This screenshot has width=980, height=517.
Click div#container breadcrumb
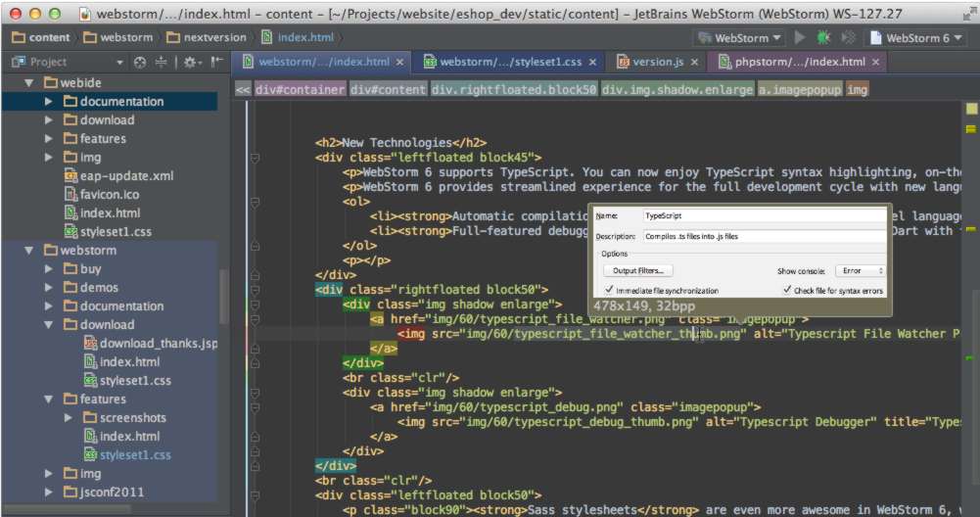pyautogui.click(x=300, y=89)
